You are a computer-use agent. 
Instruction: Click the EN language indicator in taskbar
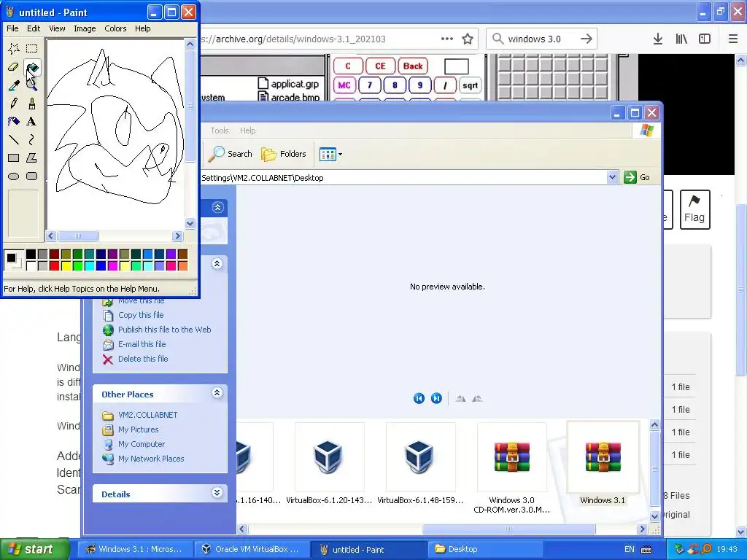tap(630, 550)
